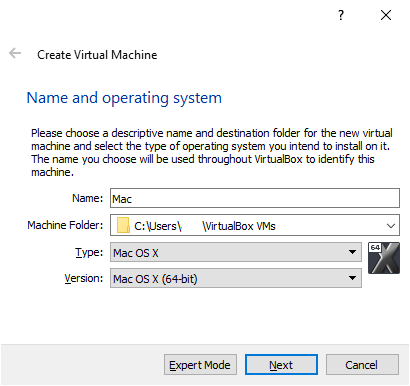Click the yellow folder icon in Machine Folder

123,225
